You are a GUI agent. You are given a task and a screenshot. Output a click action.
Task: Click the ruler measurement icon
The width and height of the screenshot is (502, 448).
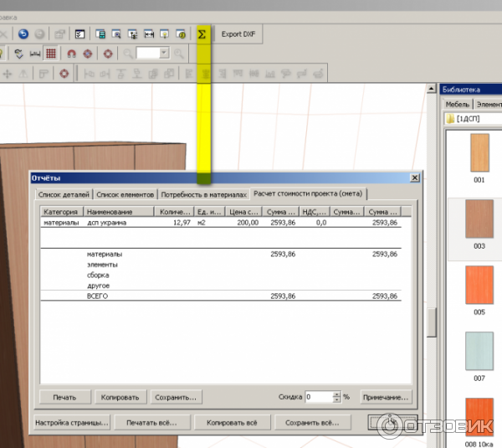[x=35, y=54]
